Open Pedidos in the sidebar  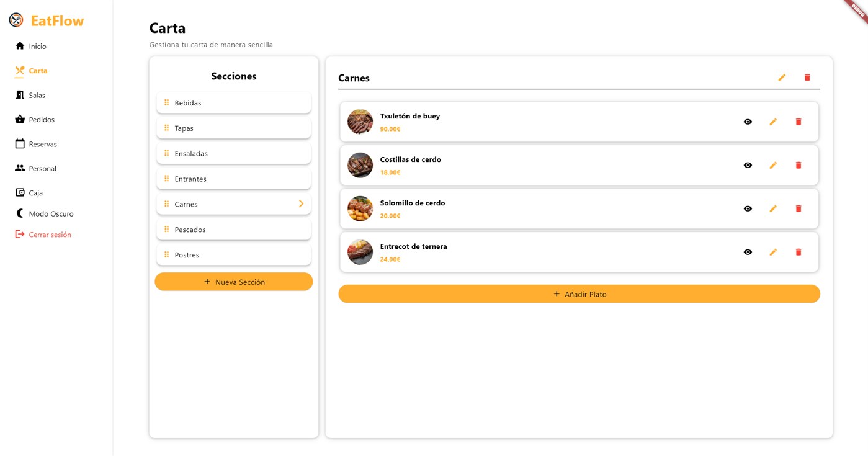pos(35,119)
